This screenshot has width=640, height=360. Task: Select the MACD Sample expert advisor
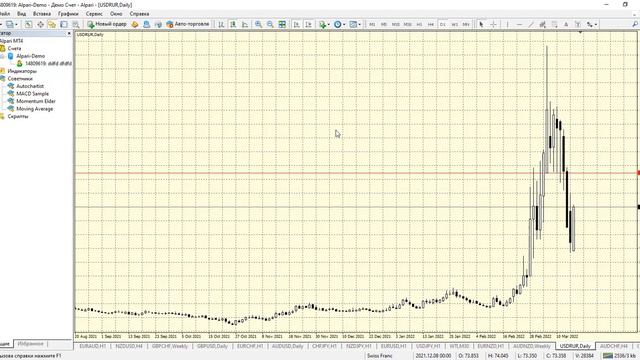(x=32, y=94)
